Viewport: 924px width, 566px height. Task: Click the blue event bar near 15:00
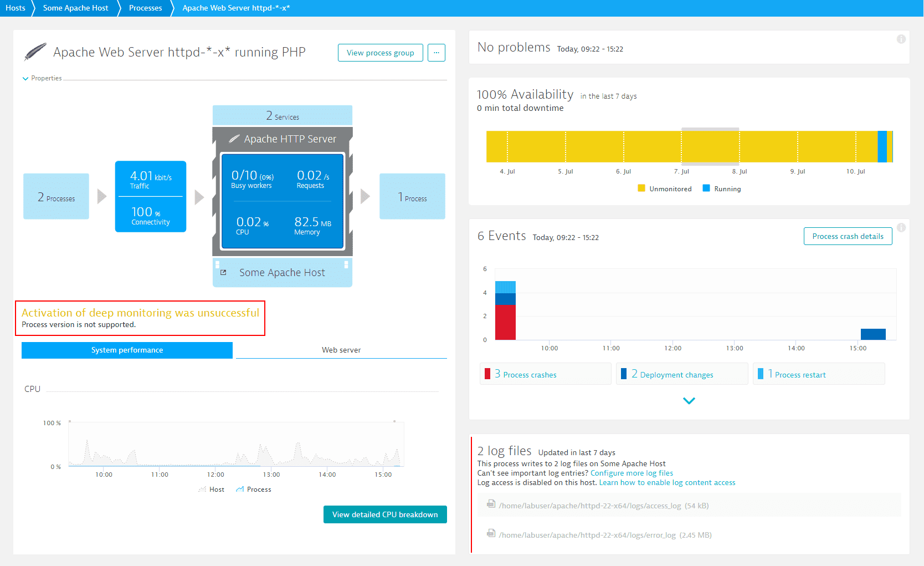pos(873,334)
